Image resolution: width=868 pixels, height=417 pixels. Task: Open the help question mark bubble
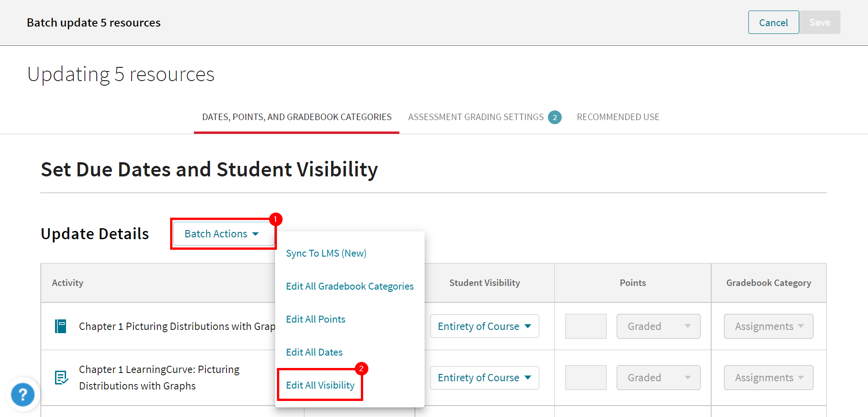(22, 394)
